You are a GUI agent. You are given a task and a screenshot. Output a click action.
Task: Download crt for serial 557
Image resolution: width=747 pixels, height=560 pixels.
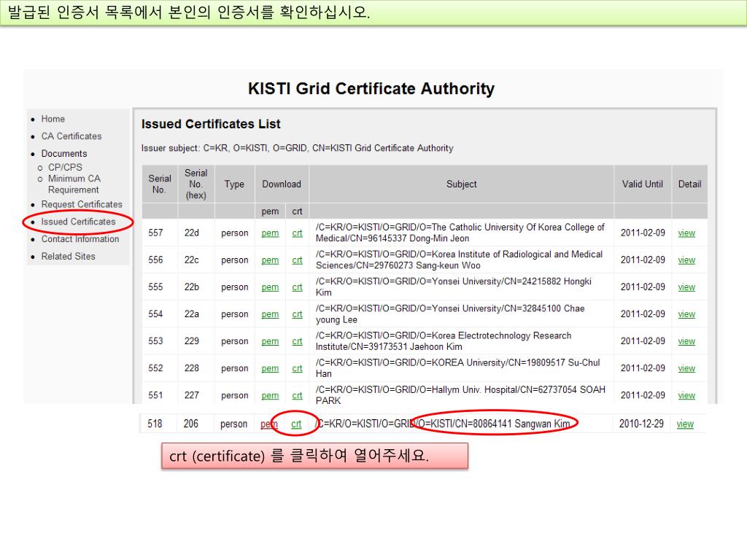(x=298, y=233)
